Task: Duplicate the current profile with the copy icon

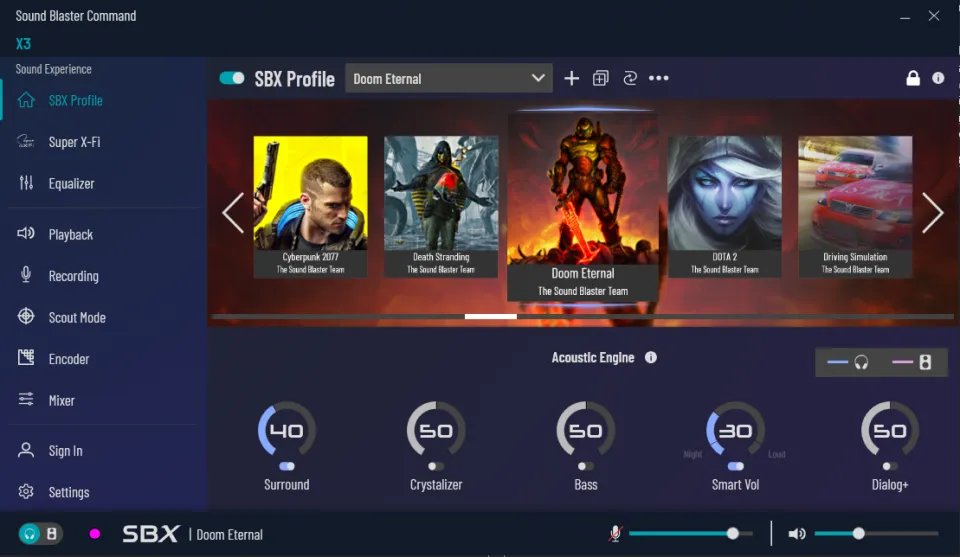Action: point(601,78)
